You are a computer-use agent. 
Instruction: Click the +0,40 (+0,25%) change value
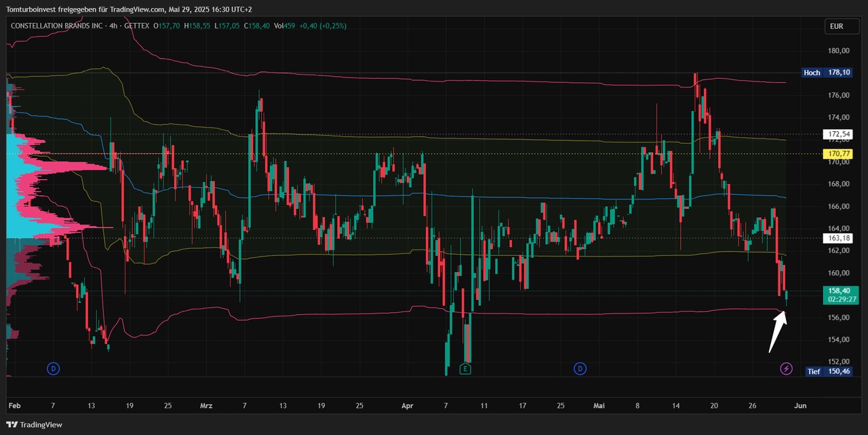[323, 26]
